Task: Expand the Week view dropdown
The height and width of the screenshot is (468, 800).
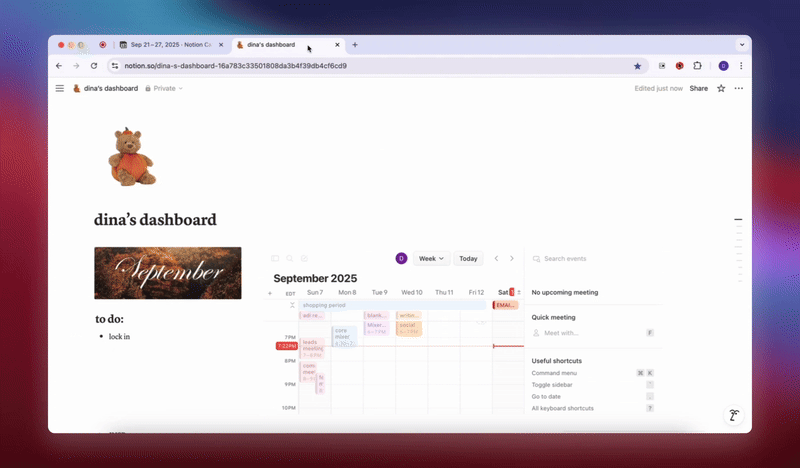Action: click(432, 258)
